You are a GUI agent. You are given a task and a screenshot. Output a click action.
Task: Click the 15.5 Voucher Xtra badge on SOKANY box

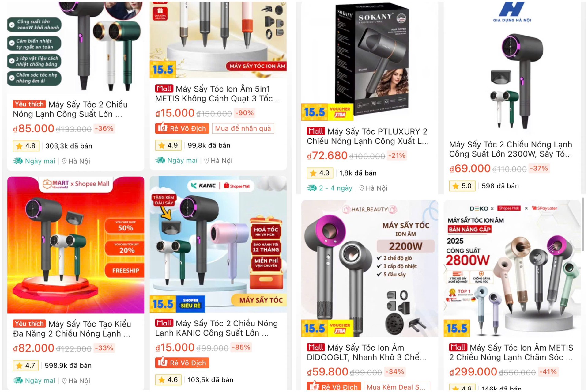327,112
